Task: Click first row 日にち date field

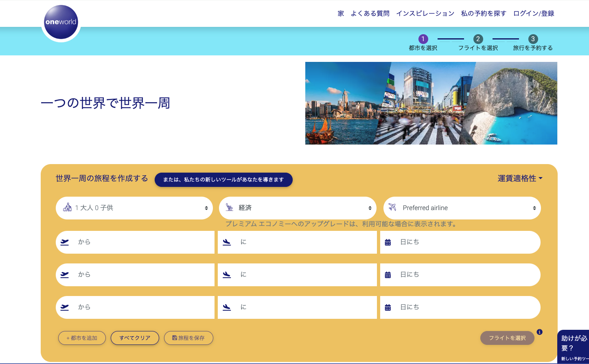Action: (460, 242)
